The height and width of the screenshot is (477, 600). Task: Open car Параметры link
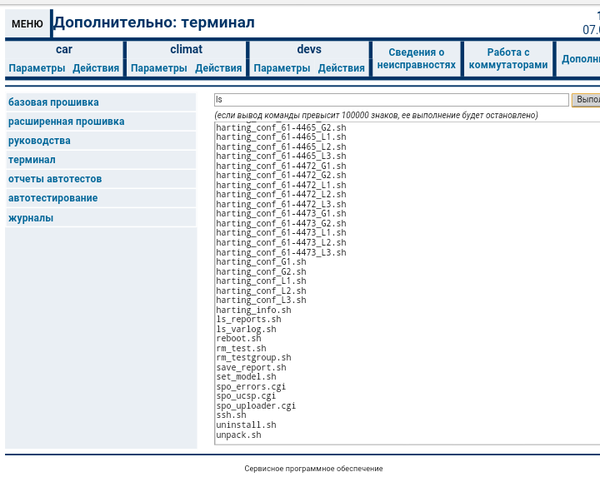(37, 68)
